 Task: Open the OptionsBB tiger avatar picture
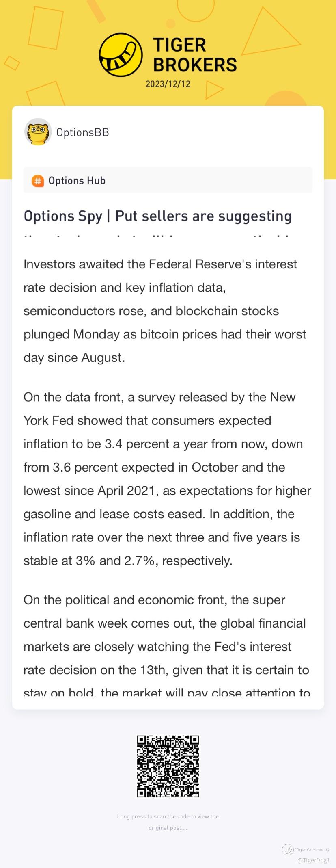click(x=38, y=132)
